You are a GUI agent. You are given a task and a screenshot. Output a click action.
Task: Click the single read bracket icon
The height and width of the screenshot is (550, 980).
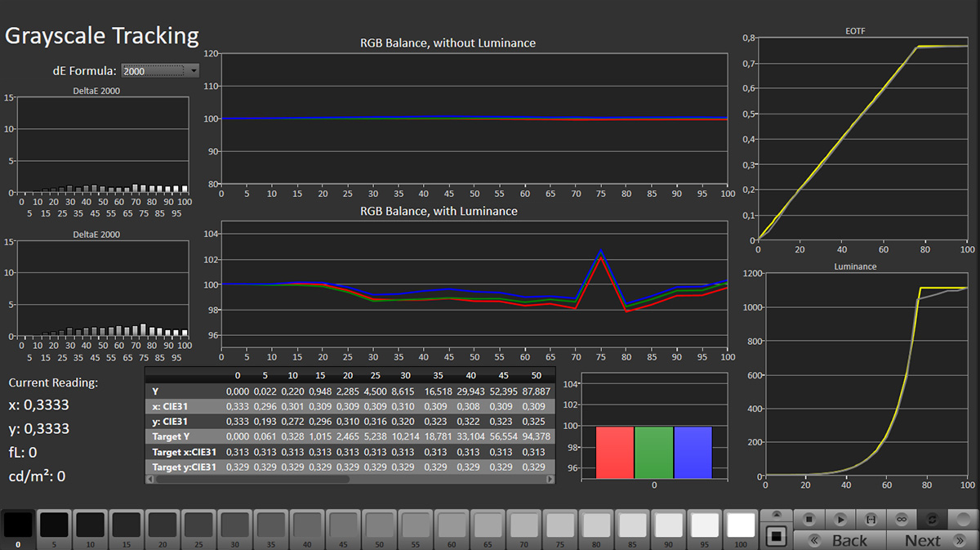click(x=871, y=519)
